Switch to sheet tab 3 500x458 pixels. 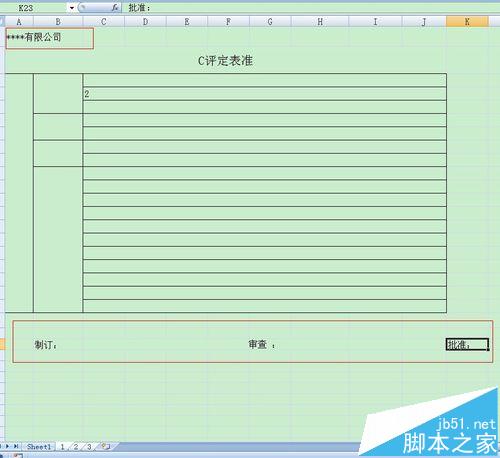(89, 447)
